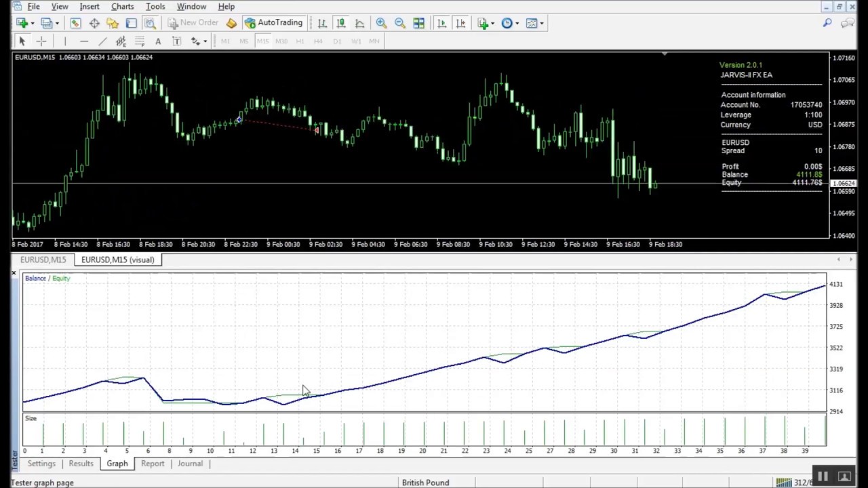Toggle the Strategy Tester icon

click(x=150, y=23)
